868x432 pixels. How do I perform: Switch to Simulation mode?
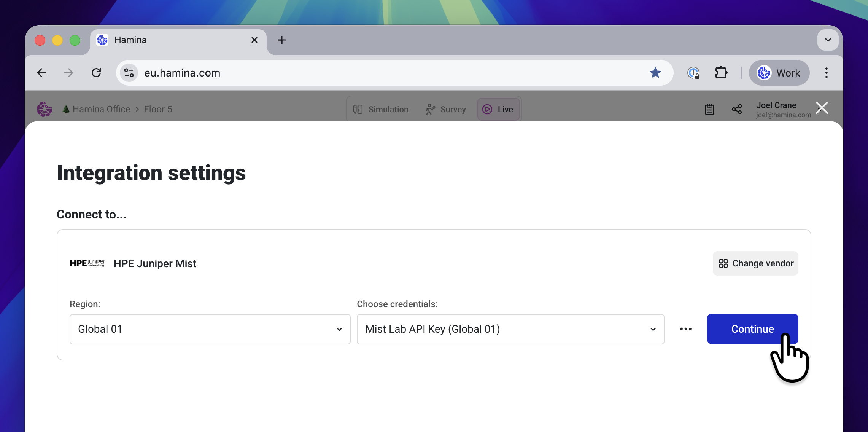pos(381,109)
